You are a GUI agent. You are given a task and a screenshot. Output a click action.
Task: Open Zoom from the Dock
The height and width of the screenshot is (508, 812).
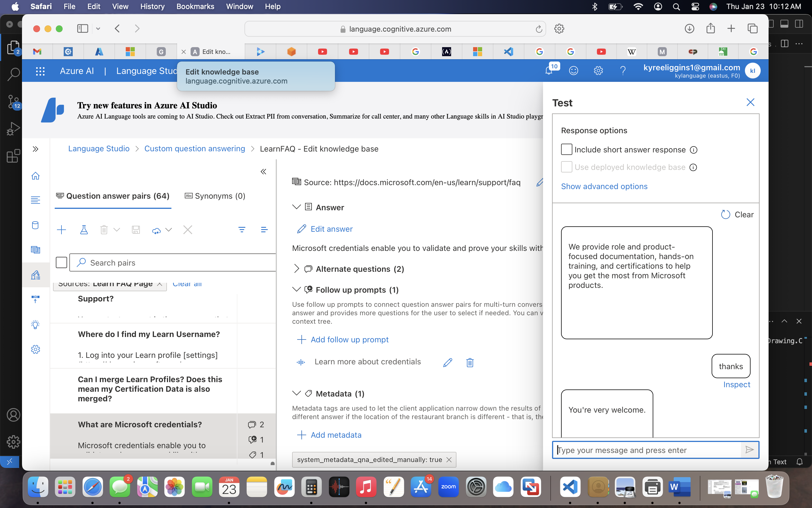(449, 487)
